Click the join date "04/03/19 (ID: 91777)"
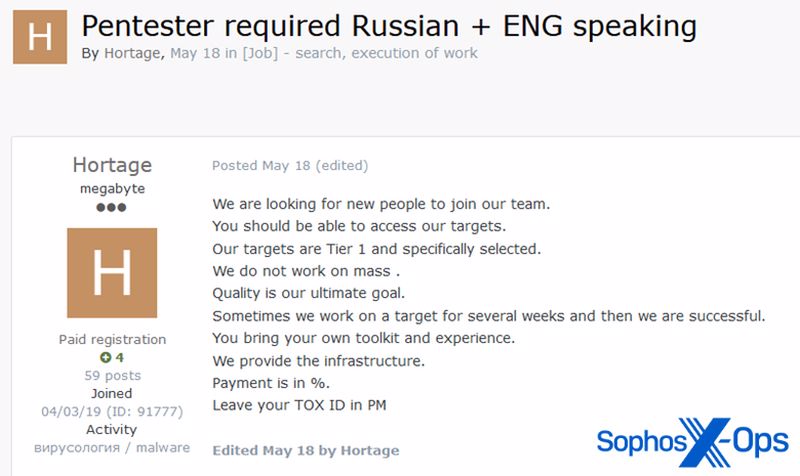Screen dimensions: 800x476 (112, 411)
